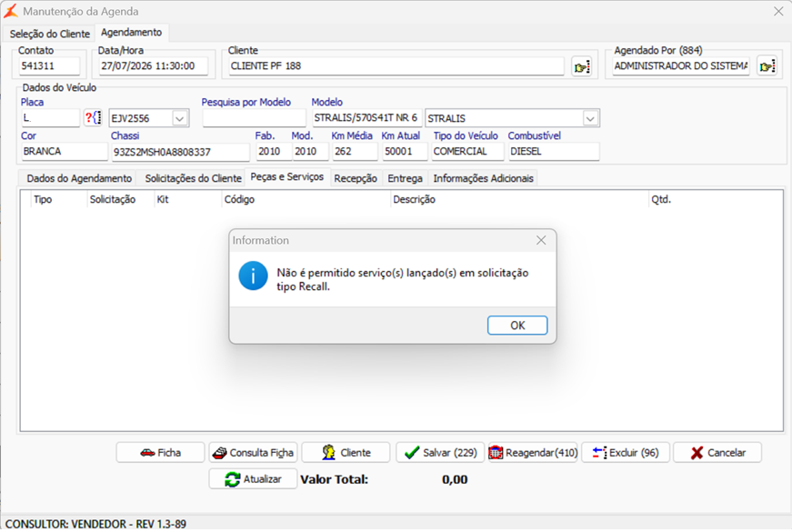Expand the STRALIS model dropdown
Screen dimensions: 792x532
590,119
